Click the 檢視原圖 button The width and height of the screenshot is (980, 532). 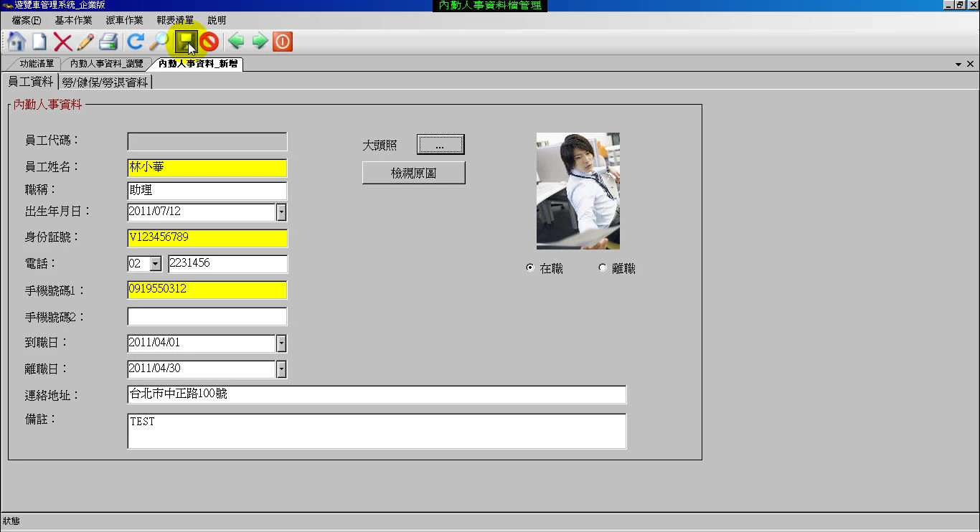tap(413, 173)
